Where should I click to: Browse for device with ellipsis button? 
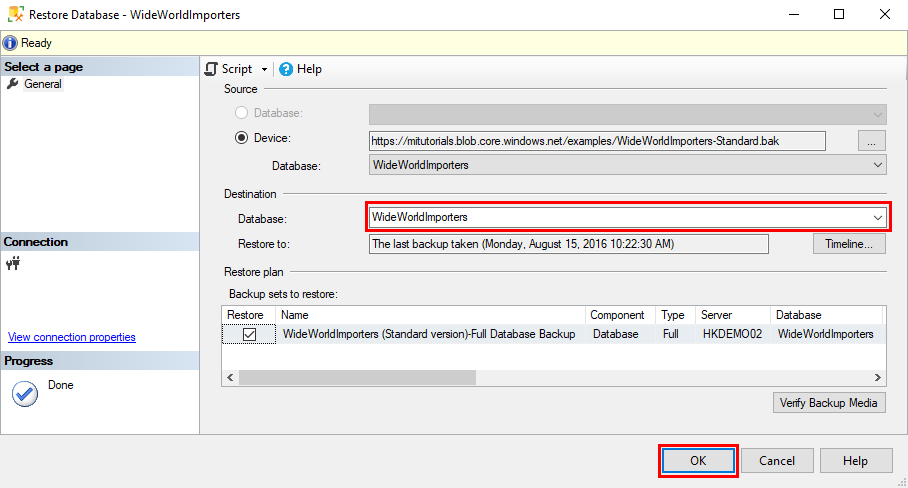872,141
